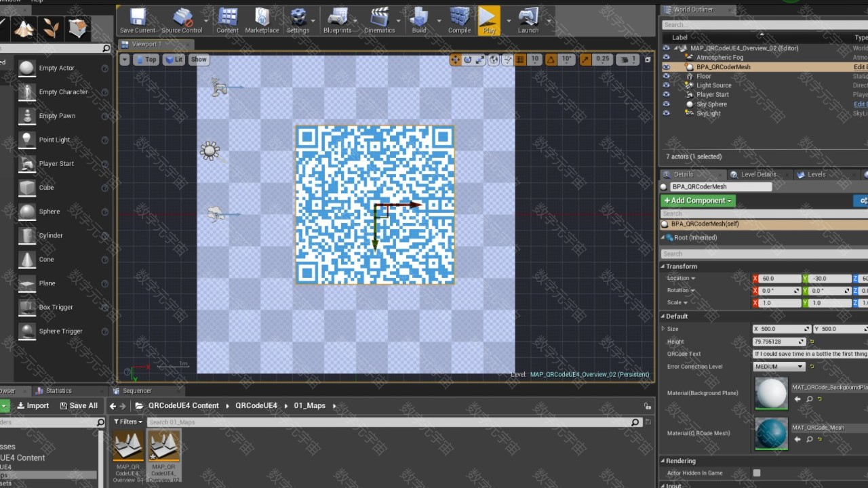Collapse MAP_QRCodeUE4_Overview_02 tree in outliner
Image resolution: width=868 pixels, height=488 pixels.
tap(676, 48)
